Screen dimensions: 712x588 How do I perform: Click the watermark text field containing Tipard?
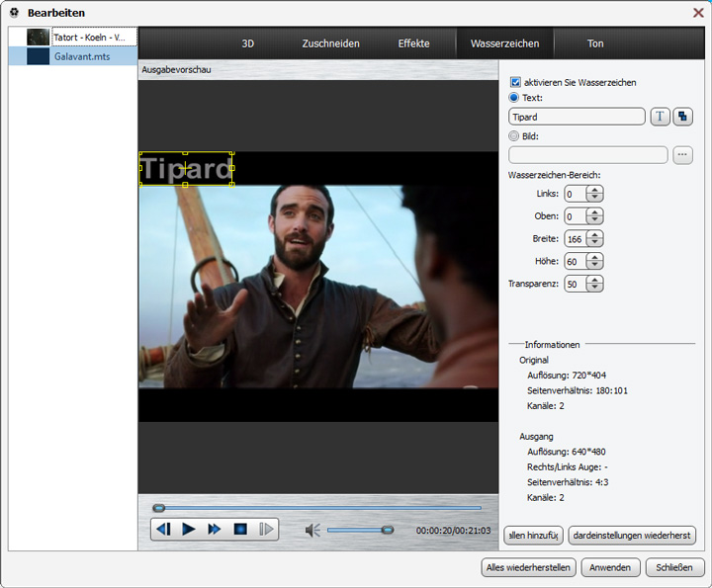coord(577,117)
